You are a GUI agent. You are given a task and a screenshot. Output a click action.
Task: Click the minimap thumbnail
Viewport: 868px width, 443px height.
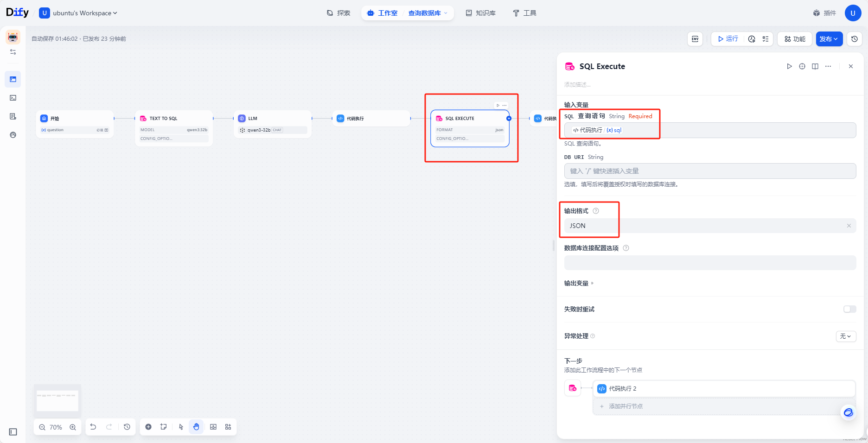coord(57,400)
